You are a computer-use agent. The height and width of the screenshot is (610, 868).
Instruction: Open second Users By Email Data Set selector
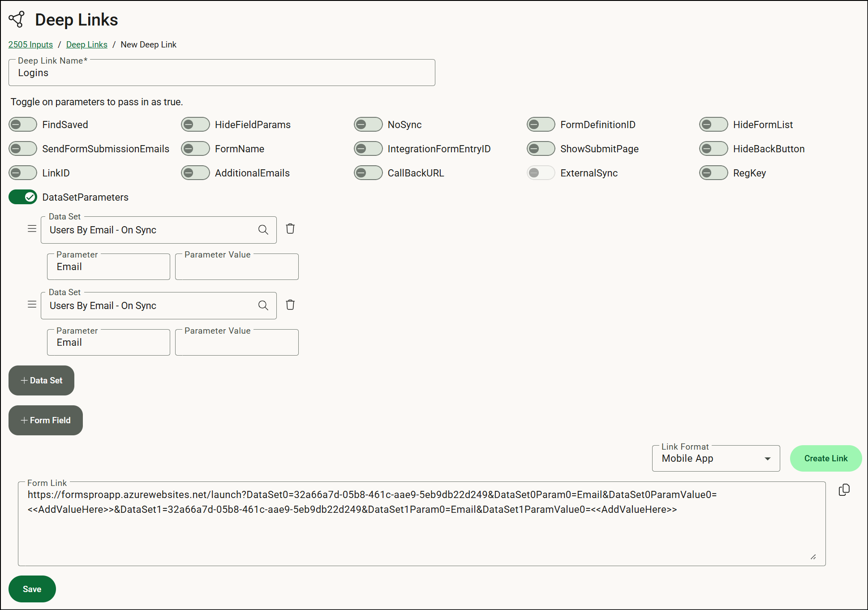click(159, 305)
